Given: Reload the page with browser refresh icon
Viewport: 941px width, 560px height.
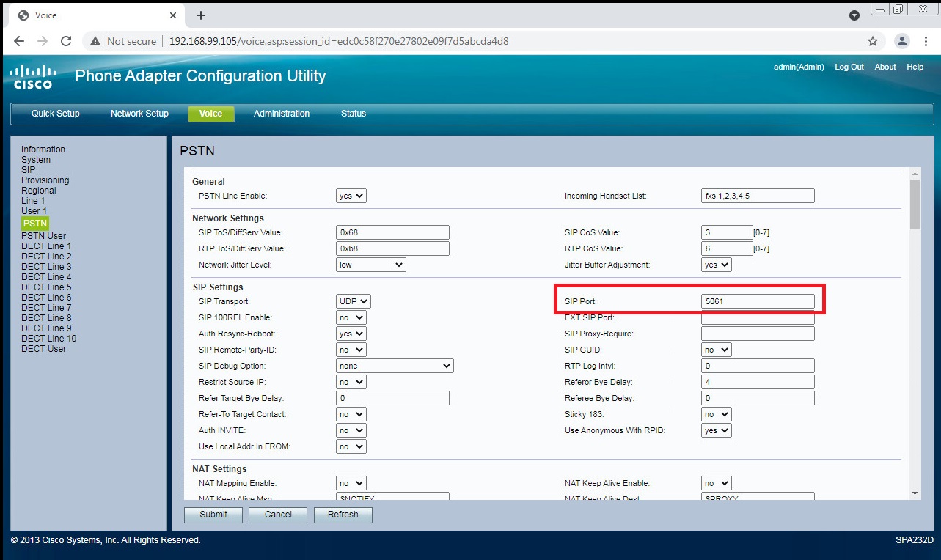Looking at the screenshot, I should [x=66, y=41].
